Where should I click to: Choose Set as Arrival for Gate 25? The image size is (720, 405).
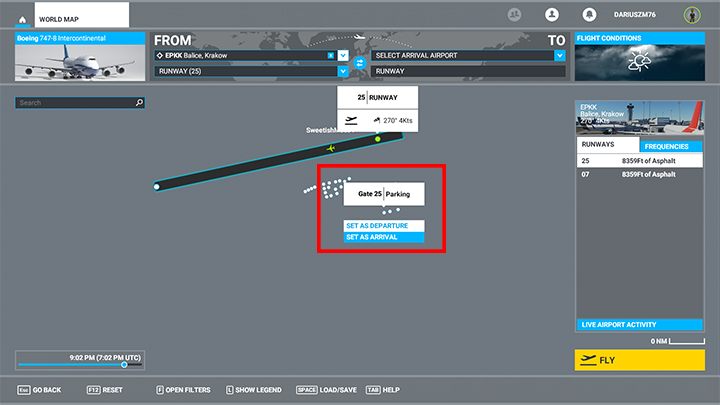[384, 237]
